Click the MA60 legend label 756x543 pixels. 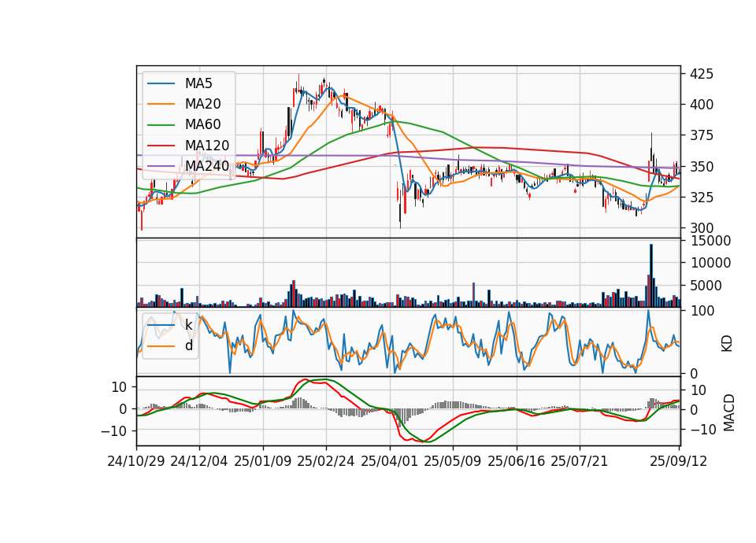[203, 124]
